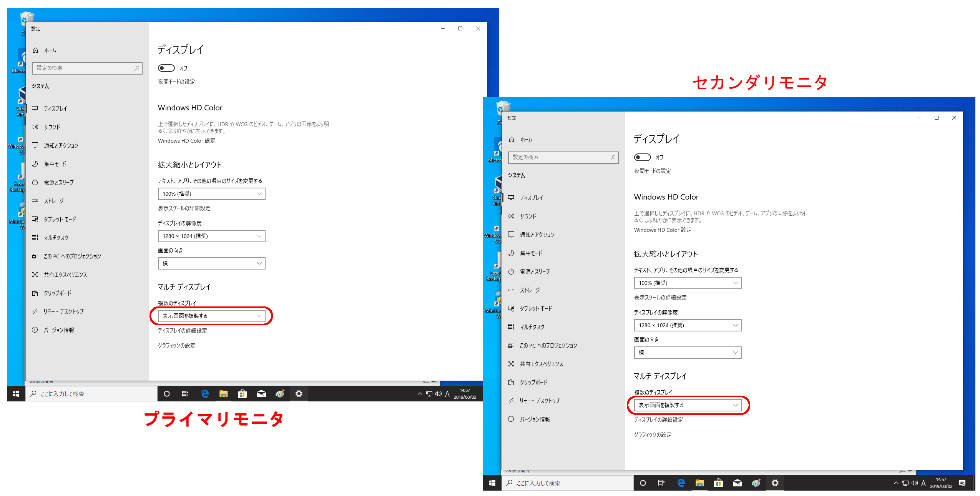Open 画面の向き dropdown on secondary monitor
This screenshot has height=496, width=980.
pos(687,352)
